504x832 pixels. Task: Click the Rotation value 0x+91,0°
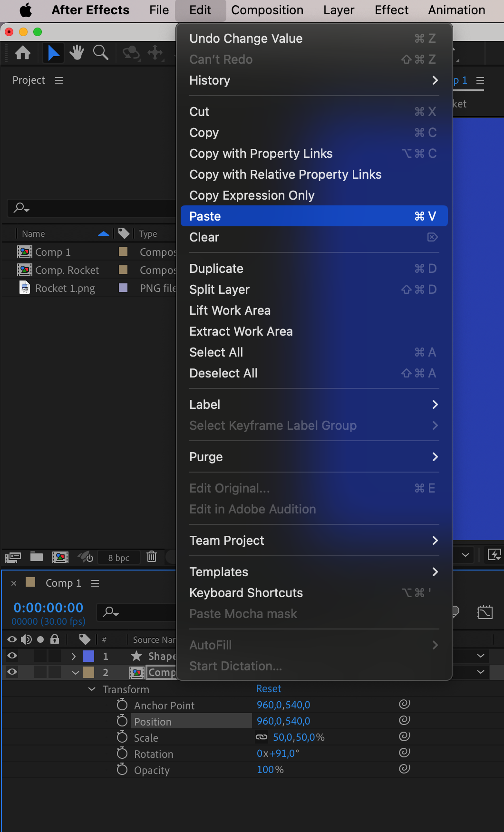click(278, 753)
